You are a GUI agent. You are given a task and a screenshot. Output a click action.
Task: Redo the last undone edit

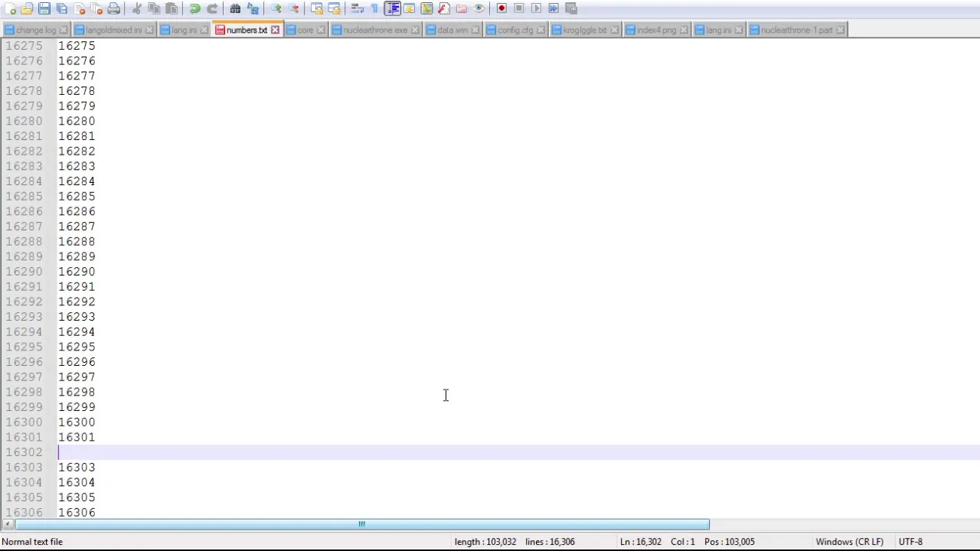212,8
